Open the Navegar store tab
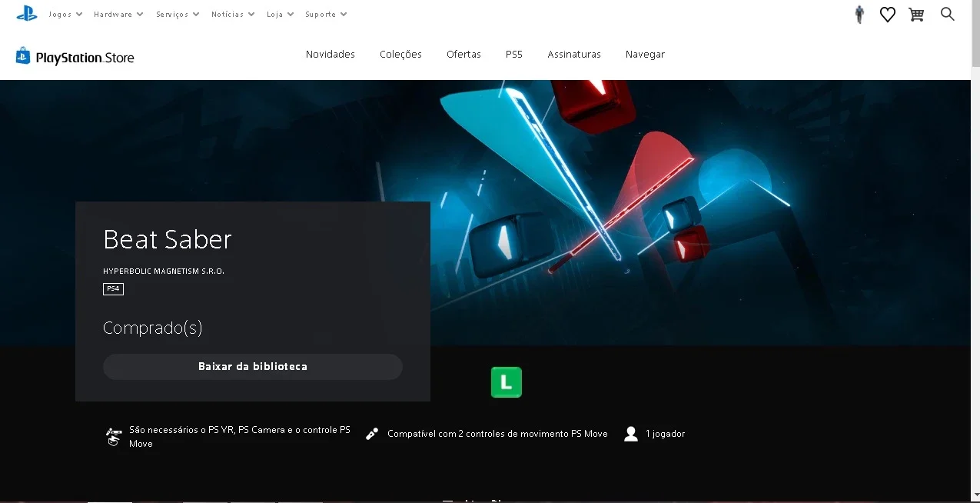980x503 pixels. click(645, 55)
